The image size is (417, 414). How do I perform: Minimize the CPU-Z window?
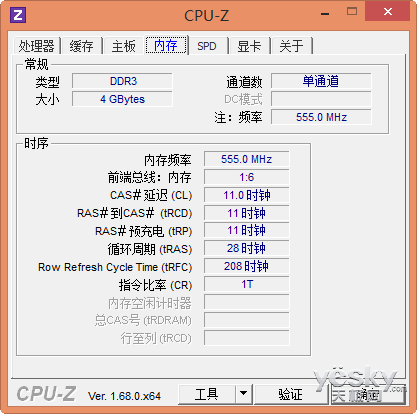coord(325,14)
